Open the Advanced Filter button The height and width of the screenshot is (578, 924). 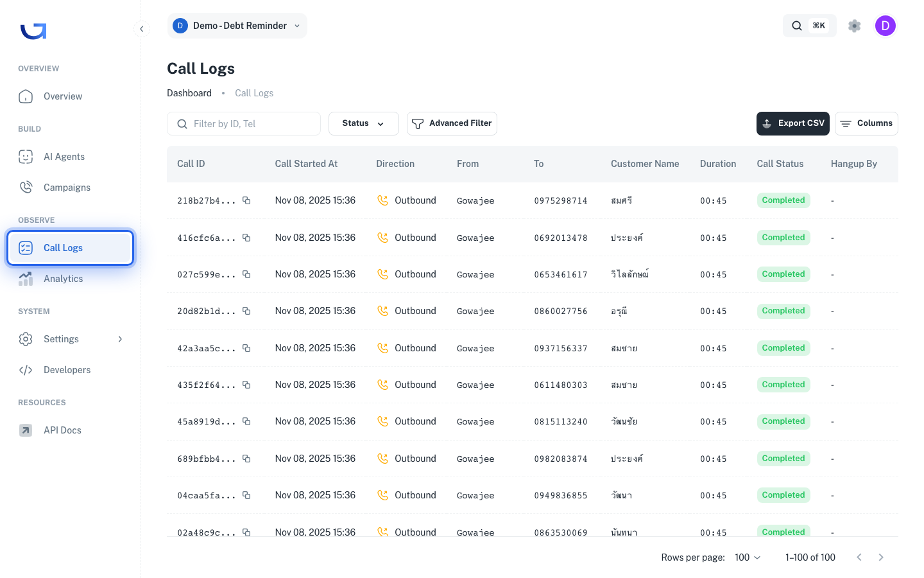(452, 123)
